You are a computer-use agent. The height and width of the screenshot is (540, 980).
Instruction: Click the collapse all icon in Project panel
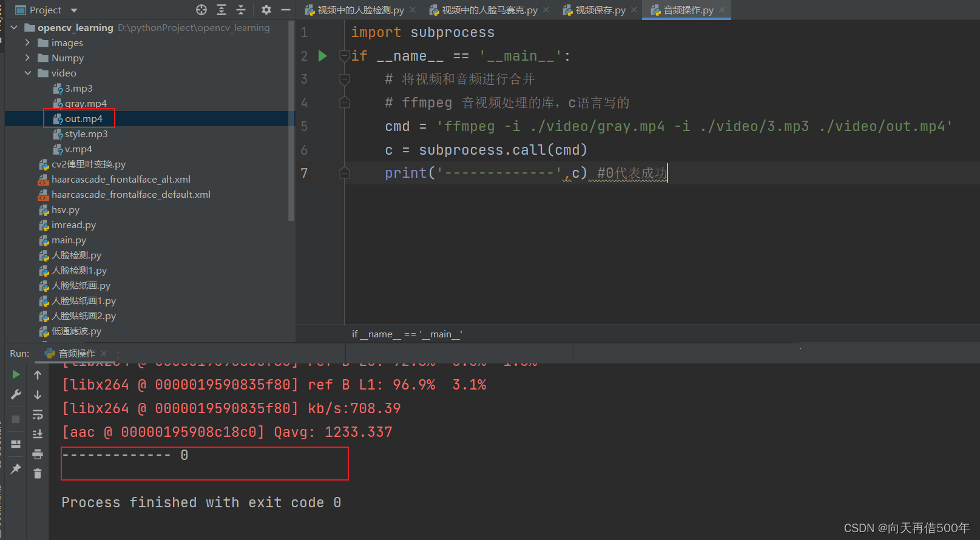241,10
